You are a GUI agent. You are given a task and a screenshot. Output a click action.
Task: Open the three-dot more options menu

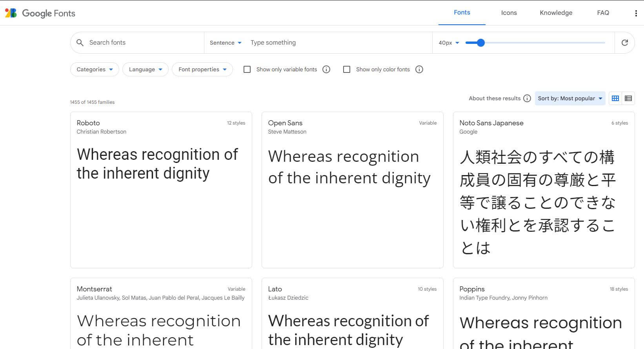pyautogui.click(x=636, y=13)
